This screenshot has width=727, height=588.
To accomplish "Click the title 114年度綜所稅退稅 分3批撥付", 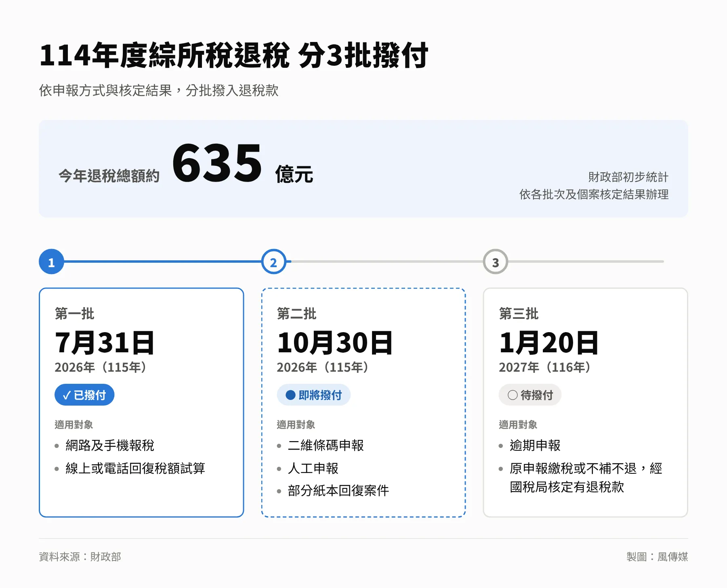I will [x=233, y=55].
